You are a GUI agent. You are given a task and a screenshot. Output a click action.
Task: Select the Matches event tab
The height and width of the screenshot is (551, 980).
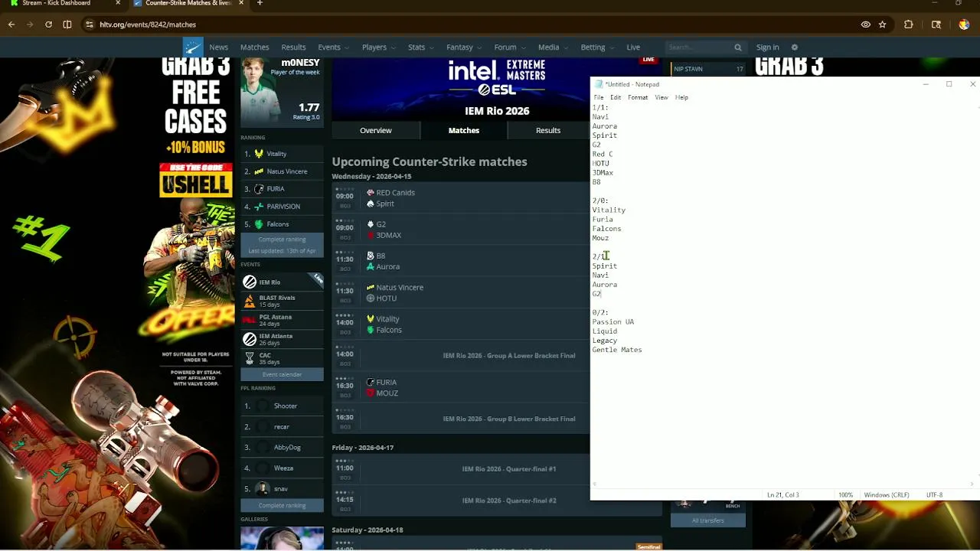click(464, 130)
